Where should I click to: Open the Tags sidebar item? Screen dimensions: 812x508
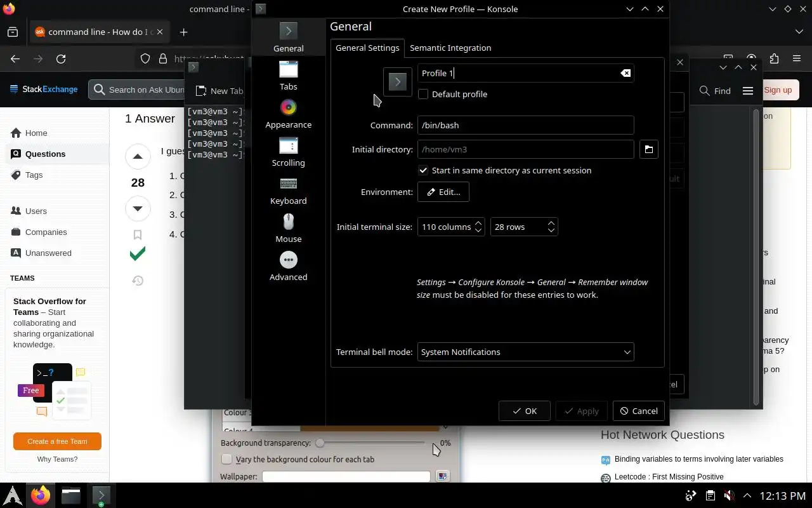[34, 175]
